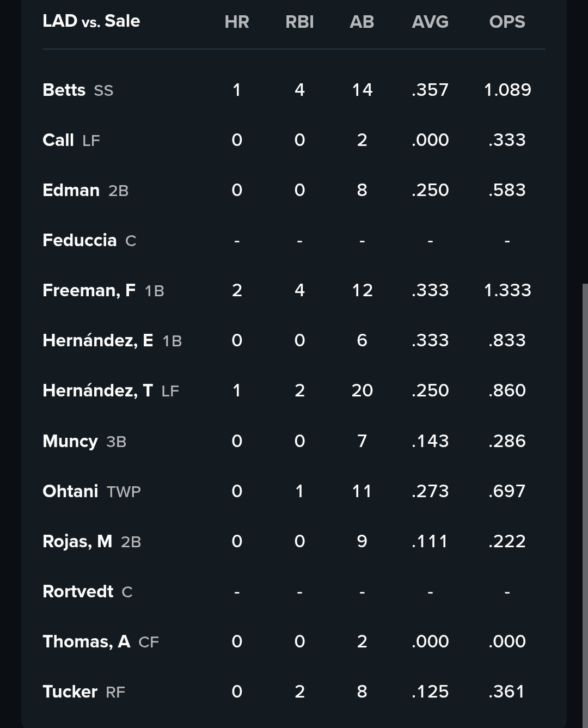This screenshot has width=588, height=728.
Task: Open Ohtani TWP player entry
Action: pos(91,491)
